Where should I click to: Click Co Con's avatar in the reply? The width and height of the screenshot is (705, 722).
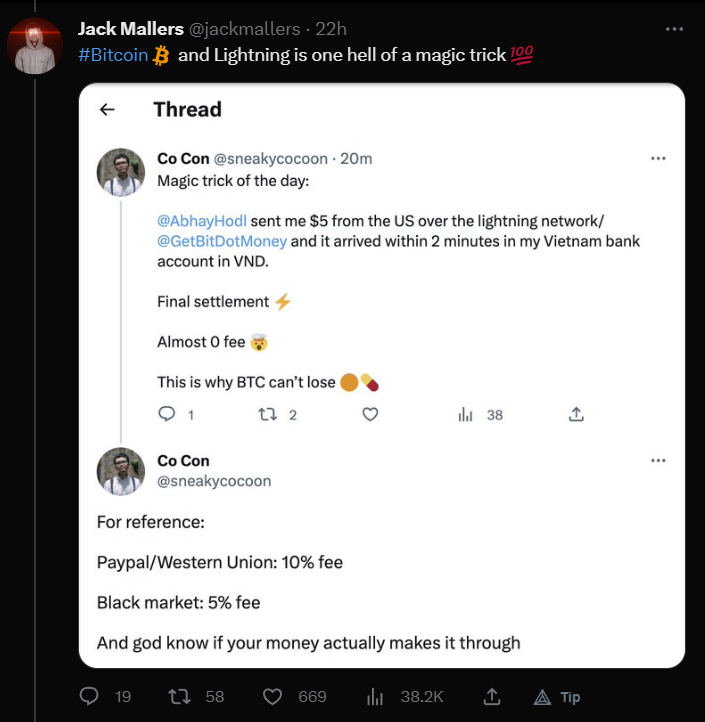pyautogui.click(x=121, y=471)
